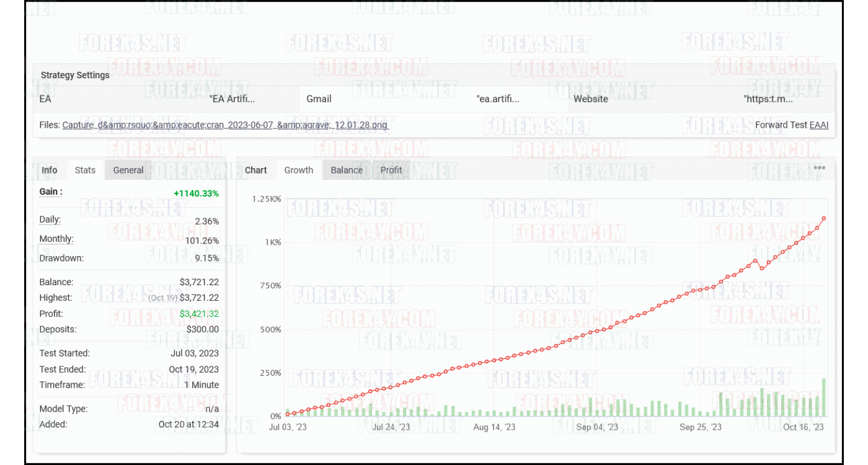Viewport: 868px width, 465px height.
Task: Expand the truncated Gmail "ea.artifi..." value
Action: point(498,99)
